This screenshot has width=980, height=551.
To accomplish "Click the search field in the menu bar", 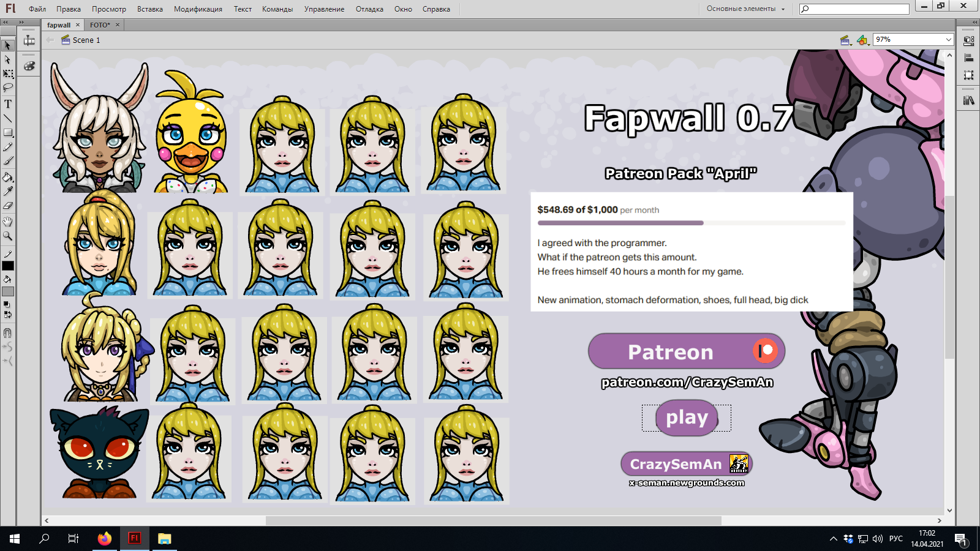I will [x=854, y=9].
